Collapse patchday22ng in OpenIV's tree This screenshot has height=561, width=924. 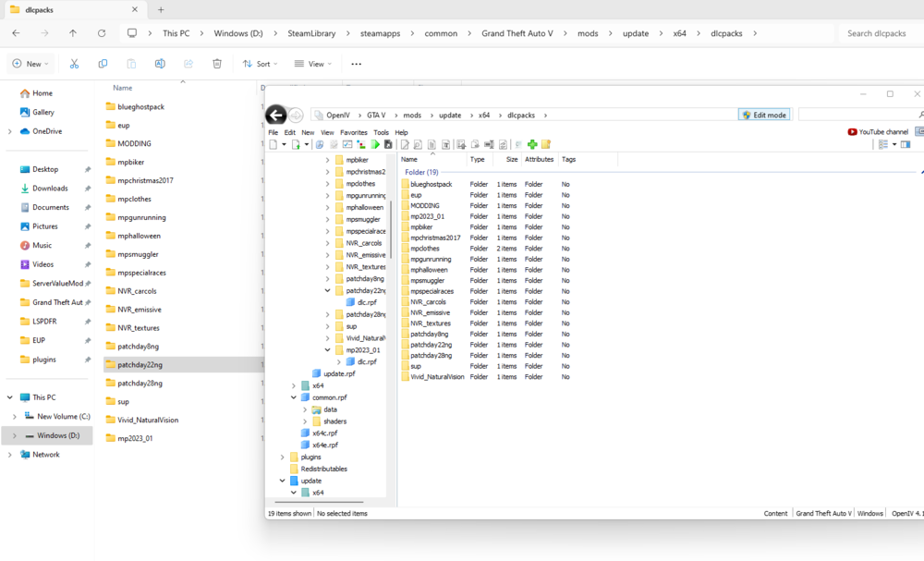pyautogui.click(x=328, y=290)
